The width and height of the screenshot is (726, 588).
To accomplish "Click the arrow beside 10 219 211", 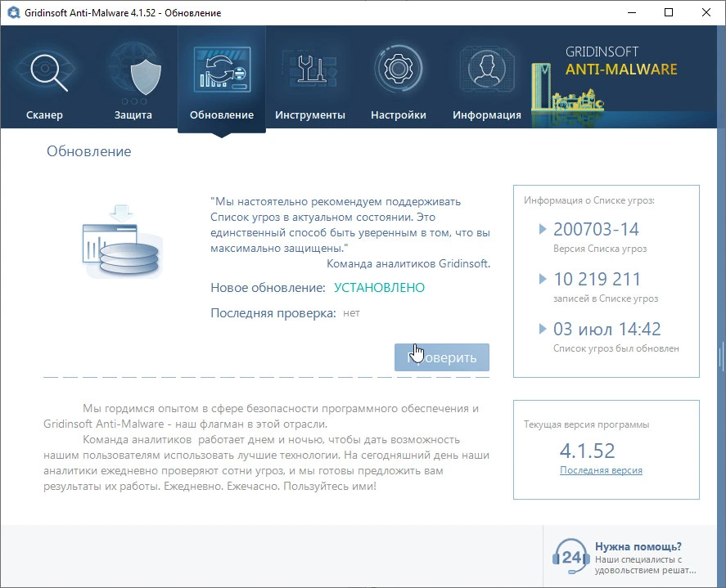I will 543,279.
